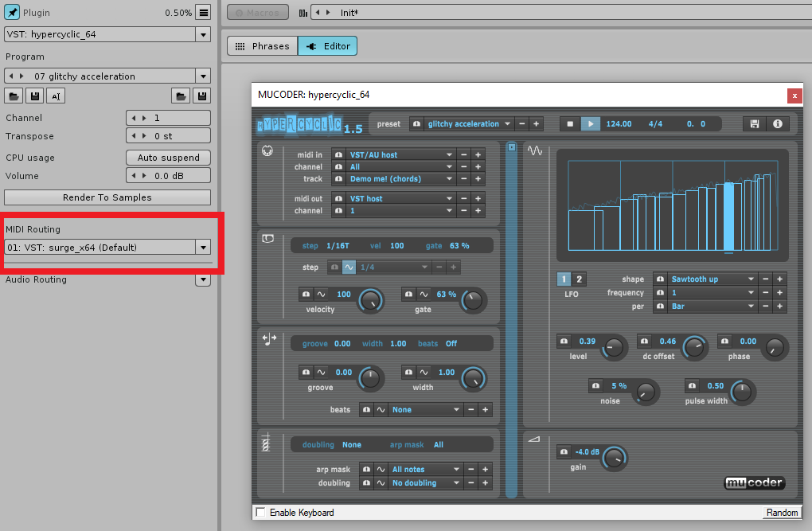This screenshot has width=812, height=531.
Task: Click the load bank folder icon above Transpose
Action: click(181, 96)
